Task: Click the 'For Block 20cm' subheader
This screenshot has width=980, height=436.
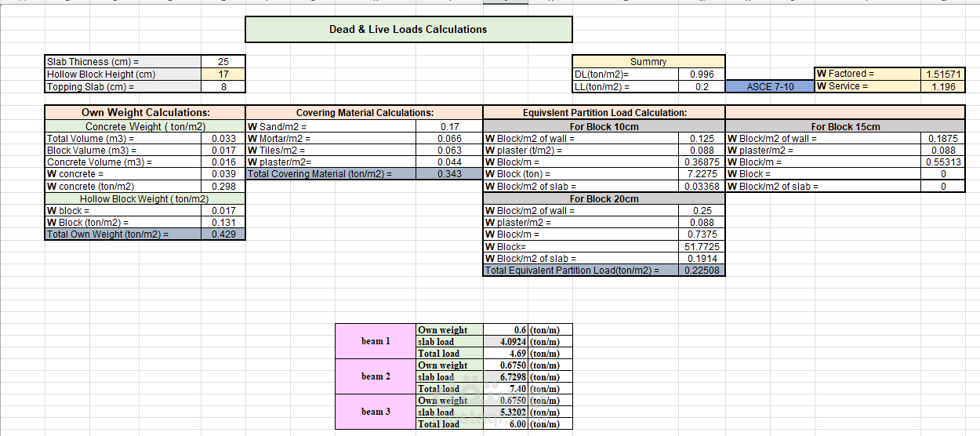Action: click(604, 199)
